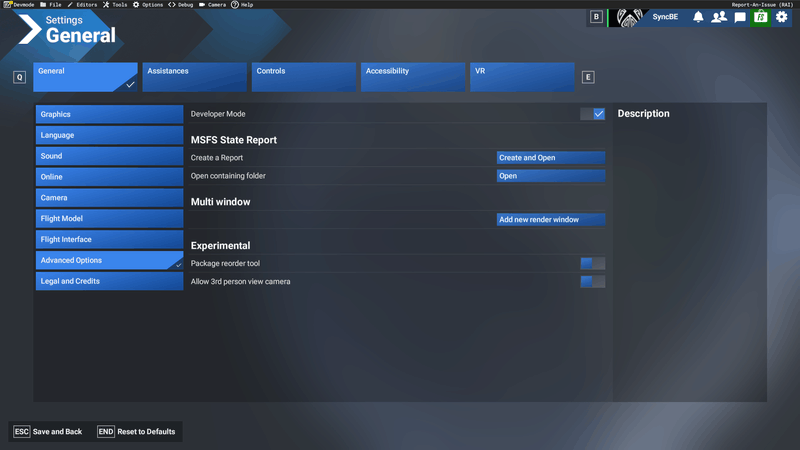
Task: Toggle the Developer Mode switch
Action: (x=592, y=114)
